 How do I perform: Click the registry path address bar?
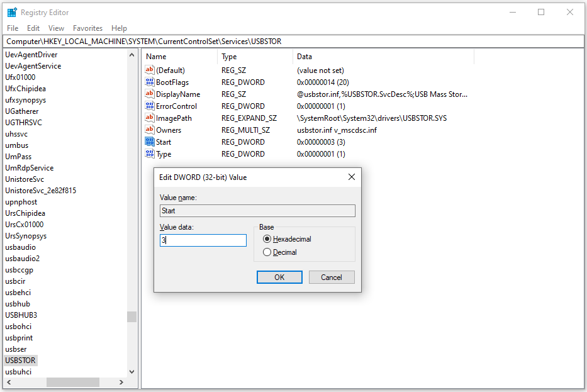pos(293,41)
